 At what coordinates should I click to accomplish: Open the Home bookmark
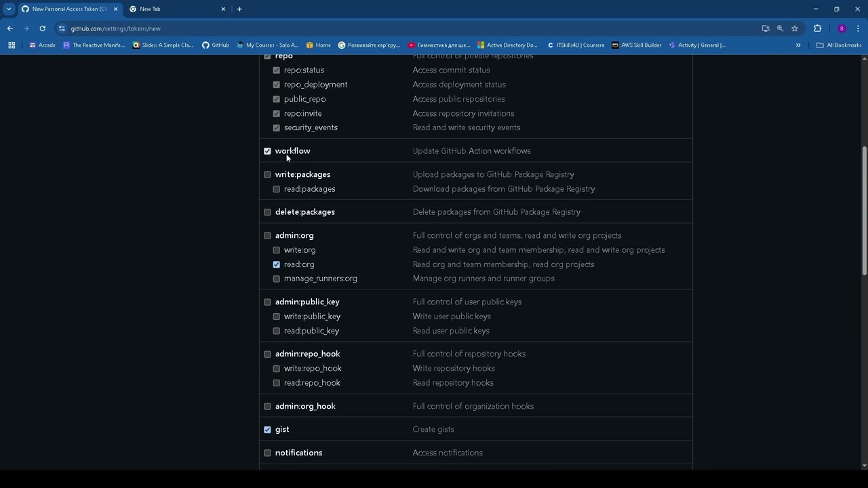coord(318,45)
